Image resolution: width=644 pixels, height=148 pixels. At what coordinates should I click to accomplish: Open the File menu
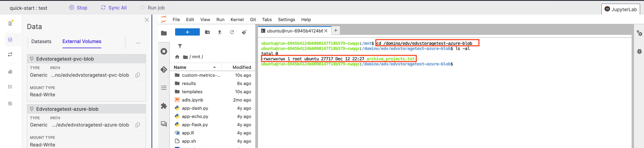176,20
